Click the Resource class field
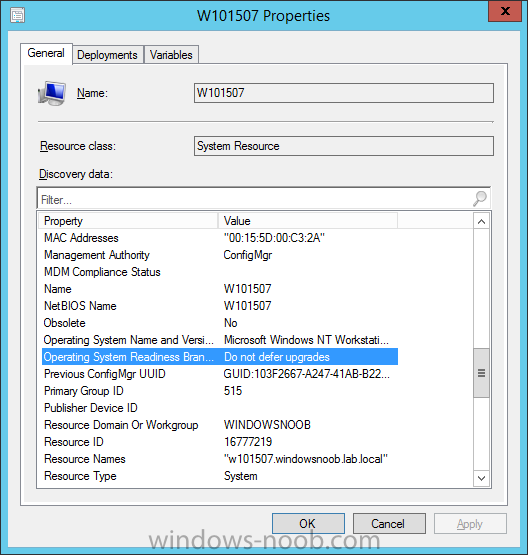The height and width of the screenshot is (555, 528). tap(344, 146)
